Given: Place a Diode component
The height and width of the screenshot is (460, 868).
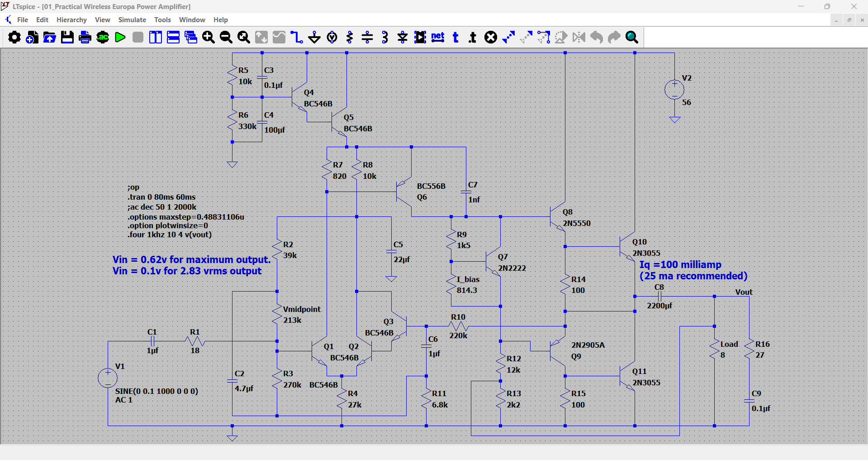Looking at the screenshot, I should pos(403,37).
